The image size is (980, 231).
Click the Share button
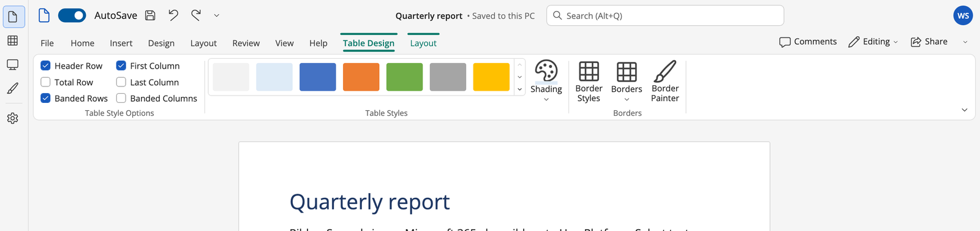(x=929, y=42)
